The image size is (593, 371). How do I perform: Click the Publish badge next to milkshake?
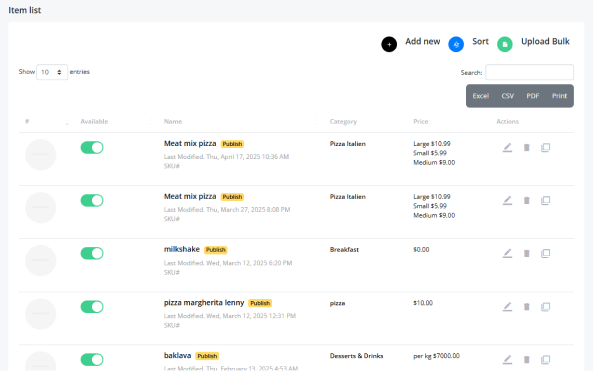(216, 250)
